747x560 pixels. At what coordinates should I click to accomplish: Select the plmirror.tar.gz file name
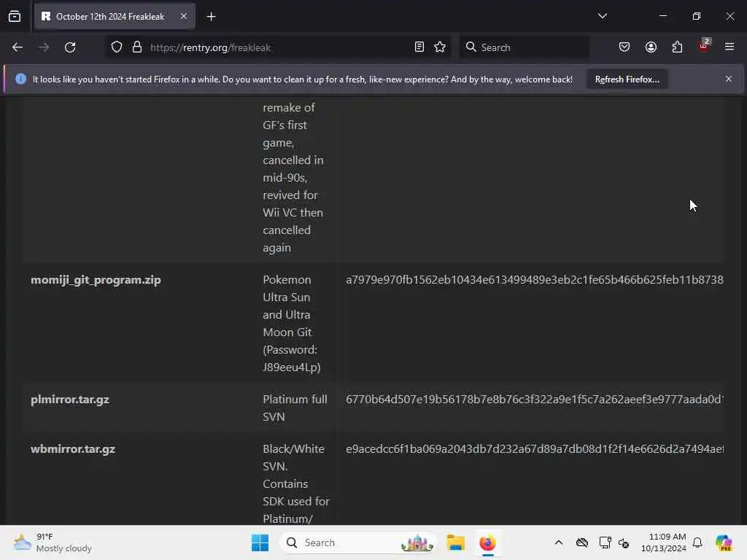[x=70, y=400]
